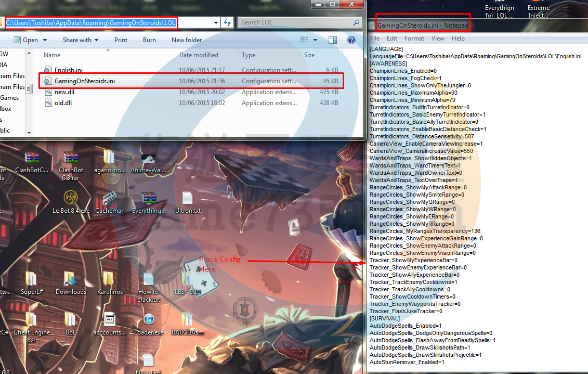The width and height of the screenshot is (588, 374).
Task: Open the Notepad View menu
Action: click(x=438, y=38)
